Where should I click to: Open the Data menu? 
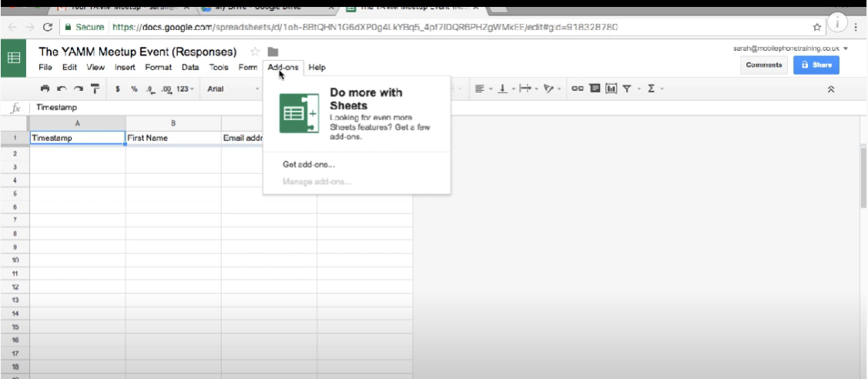coord(190,68)
